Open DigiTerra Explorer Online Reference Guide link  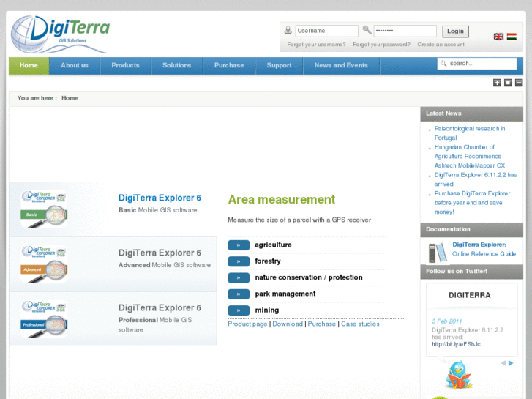tap(484, 249)
